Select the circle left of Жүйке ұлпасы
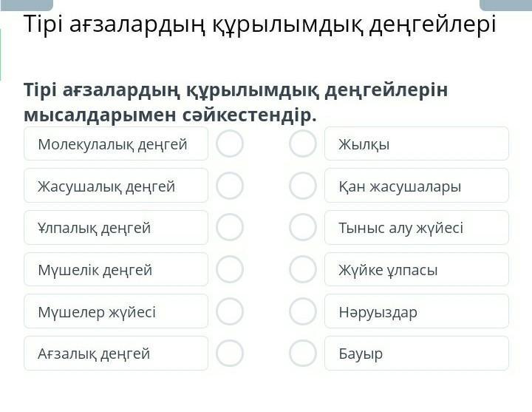The width and height of the screenshot is (532, 412). 302,269
